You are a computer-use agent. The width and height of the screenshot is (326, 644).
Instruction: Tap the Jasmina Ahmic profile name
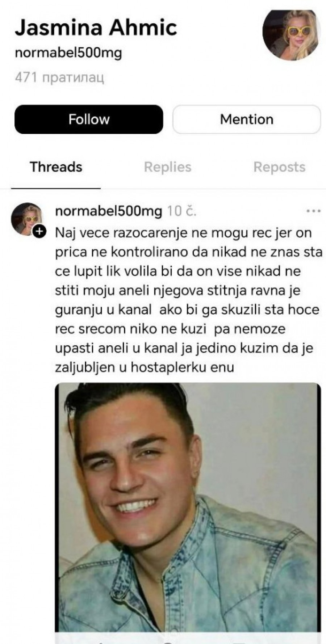(96, 28)
